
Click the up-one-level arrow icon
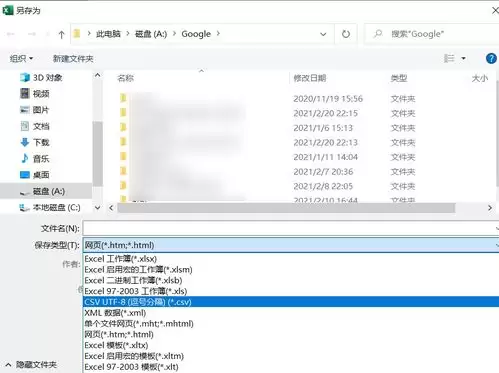(61, 34)
